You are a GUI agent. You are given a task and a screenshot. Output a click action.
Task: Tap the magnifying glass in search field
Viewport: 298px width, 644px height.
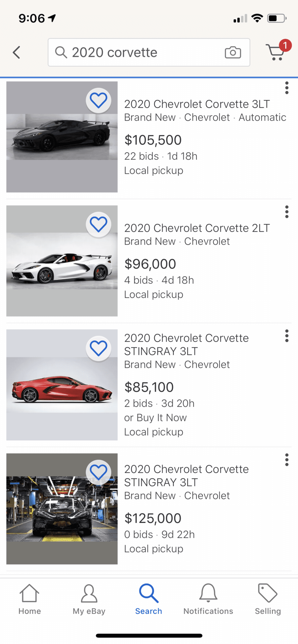tap(61, 52)
